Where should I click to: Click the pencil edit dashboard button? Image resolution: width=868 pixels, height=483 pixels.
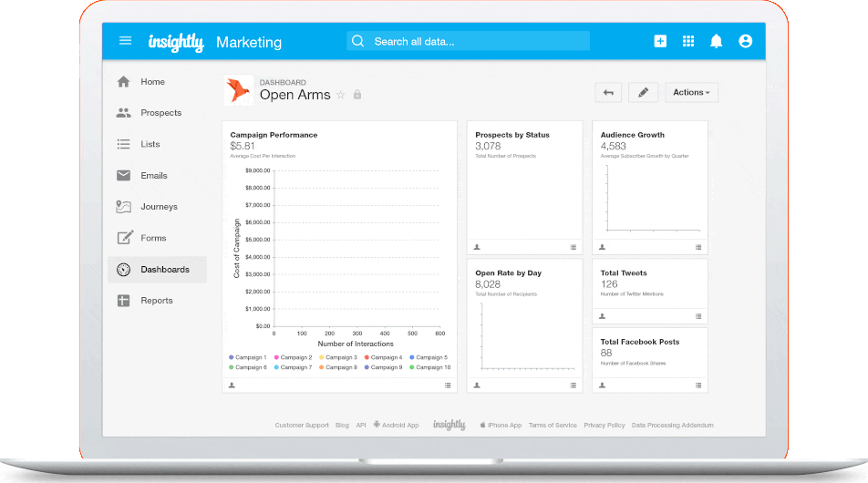point(643,92)
